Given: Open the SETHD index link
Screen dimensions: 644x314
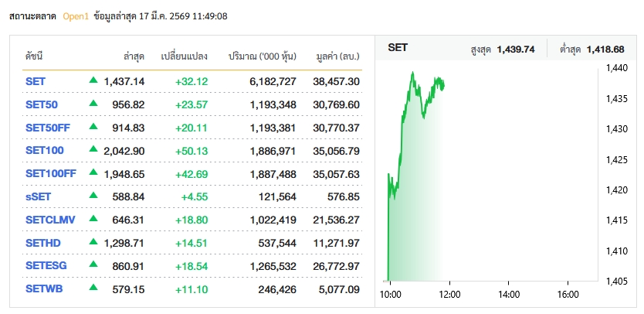Looking at the screenshot, I should pyautogui.click(x=42, y=243).
